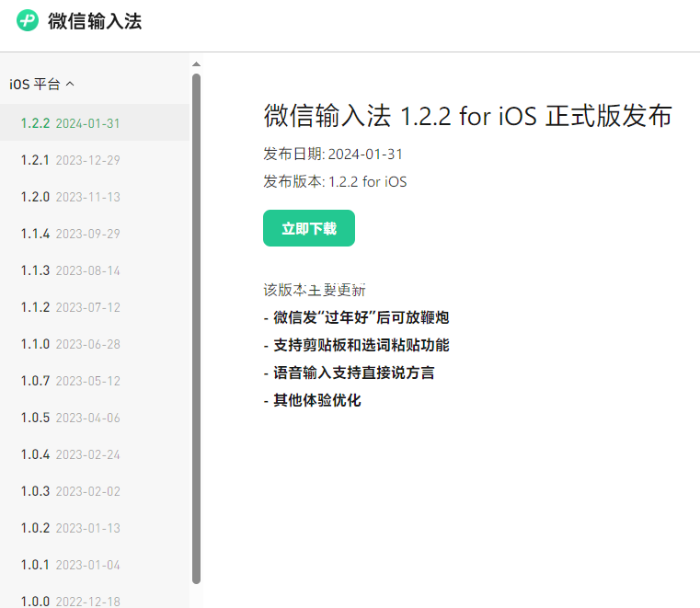Select version 1.2.0 2023-11-13
700x608 pixels.
95,197
